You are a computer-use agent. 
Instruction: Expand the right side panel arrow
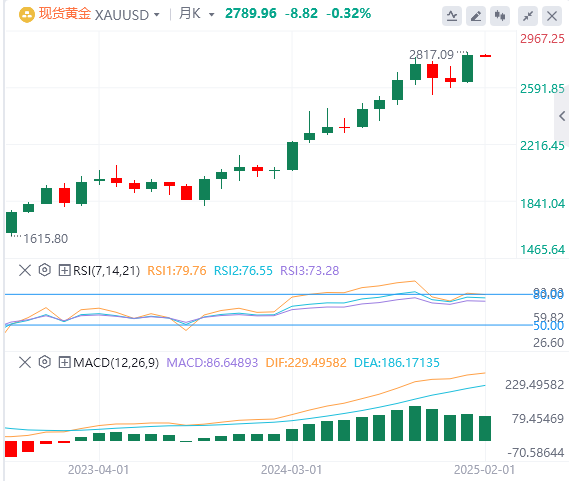[562, 116]
